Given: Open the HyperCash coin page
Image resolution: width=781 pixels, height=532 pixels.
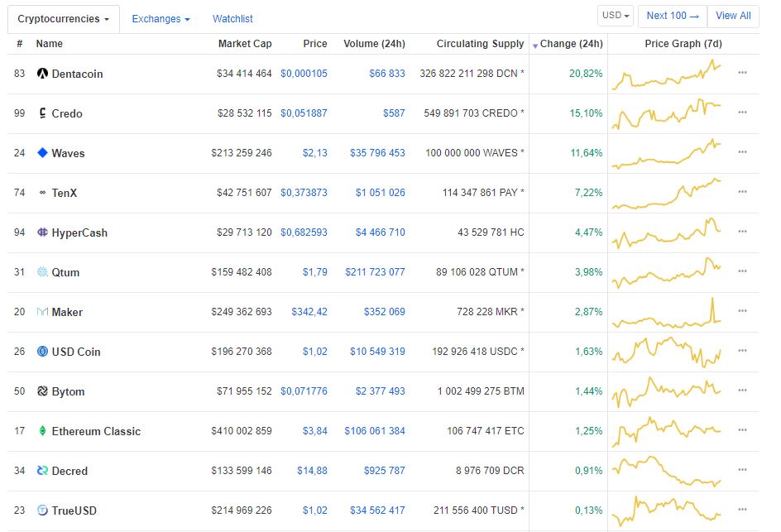Looking at the screenshot, I should [x=79, y=232].
